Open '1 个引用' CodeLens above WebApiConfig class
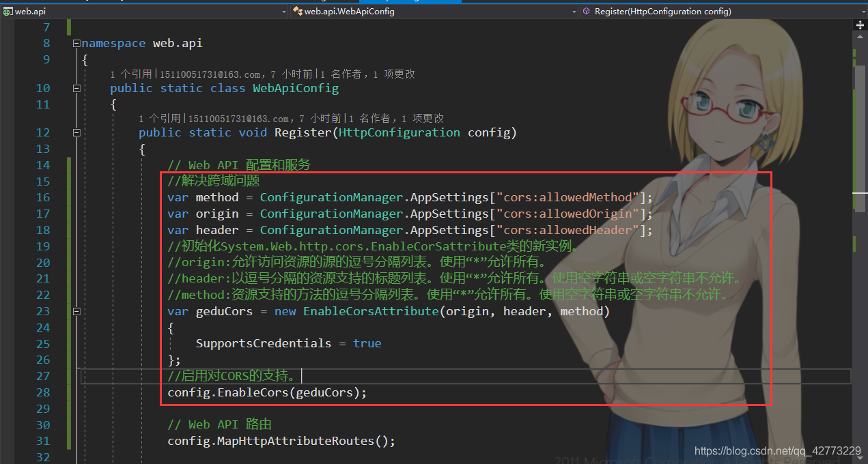Screen dimensions: 868x464 tap(132, 74)
